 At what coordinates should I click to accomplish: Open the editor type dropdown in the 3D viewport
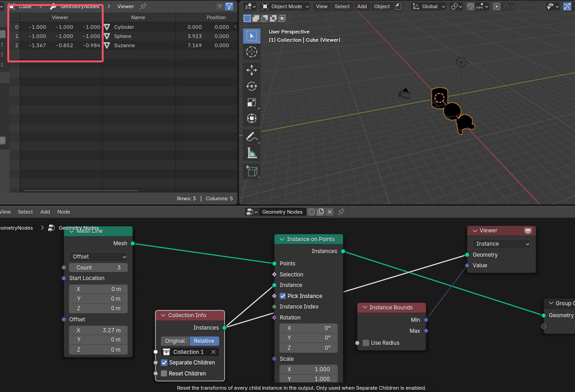tap(250, 6)
